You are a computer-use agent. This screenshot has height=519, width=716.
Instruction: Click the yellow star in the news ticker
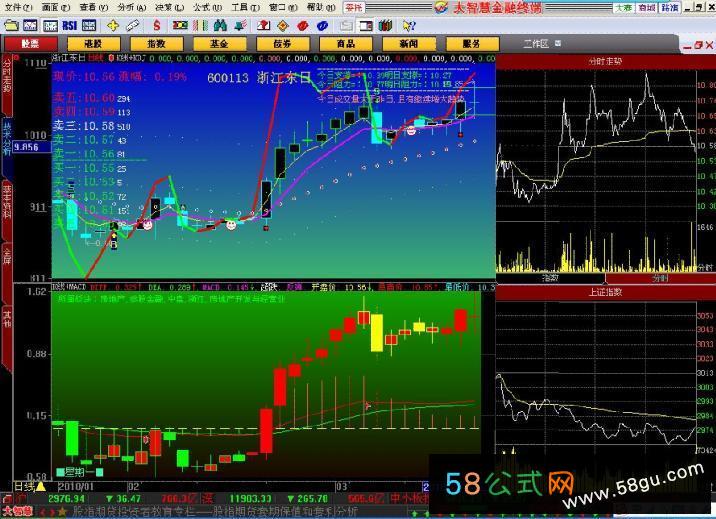click(x=63, y=512)
